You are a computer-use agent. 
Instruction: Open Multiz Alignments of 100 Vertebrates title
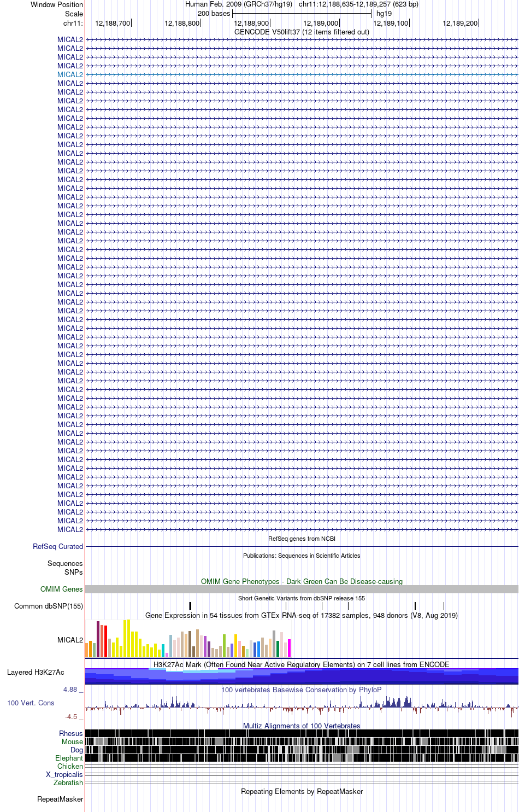click(x=302, y=726)
